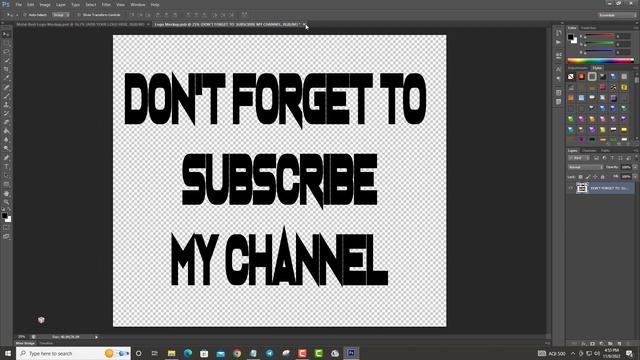Select the Paint Bucket tool

[x=6, y=131]
